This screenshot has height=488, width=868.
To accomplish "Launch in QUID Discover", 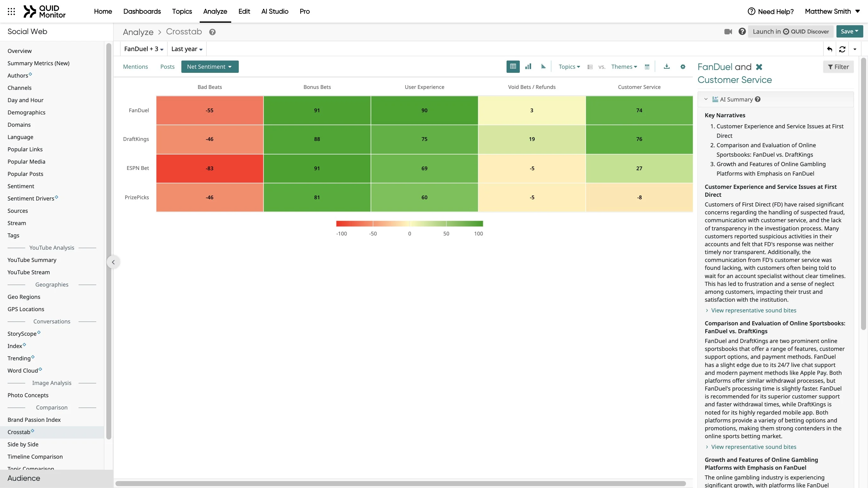I will click(790, 31).
